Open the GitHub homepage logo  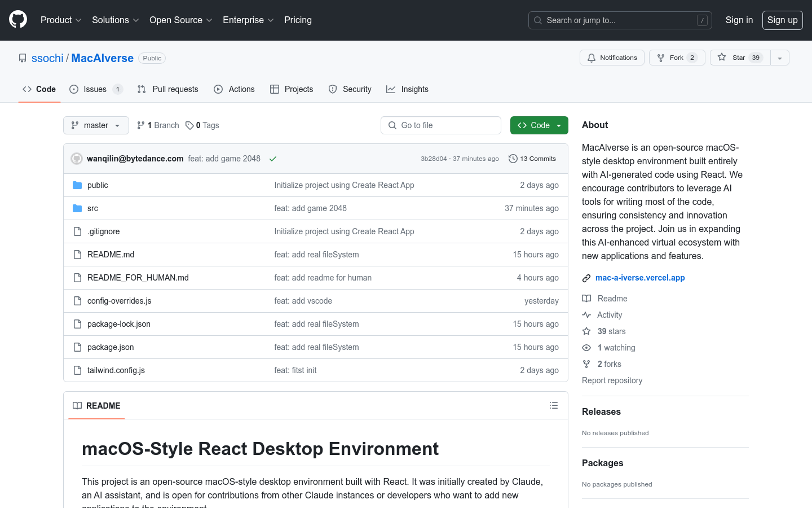pos(18,20)
